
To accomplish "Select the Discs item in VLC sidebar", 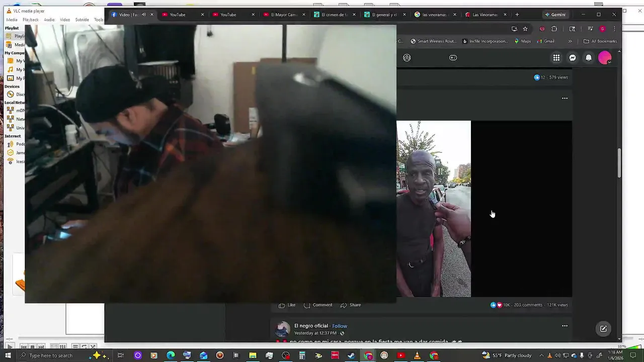I will pos(15,95).
